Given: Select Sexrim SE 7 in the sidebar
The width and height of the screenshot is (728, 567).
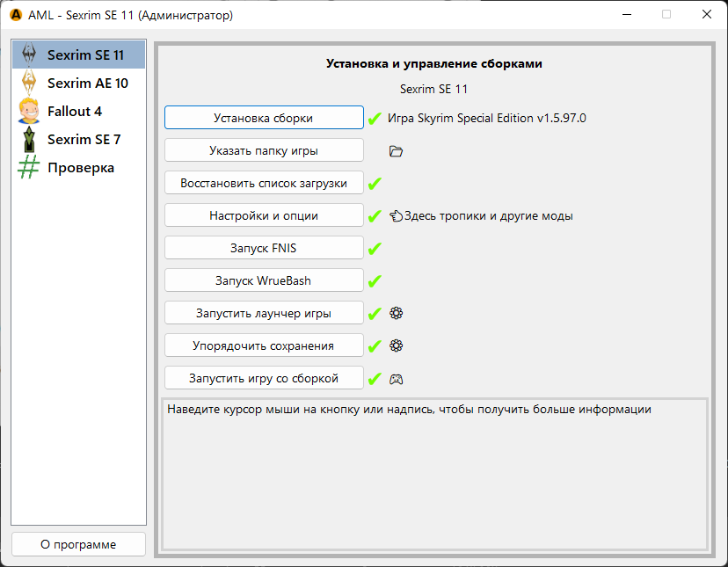Looking at the screenshot, I should 84,140.
